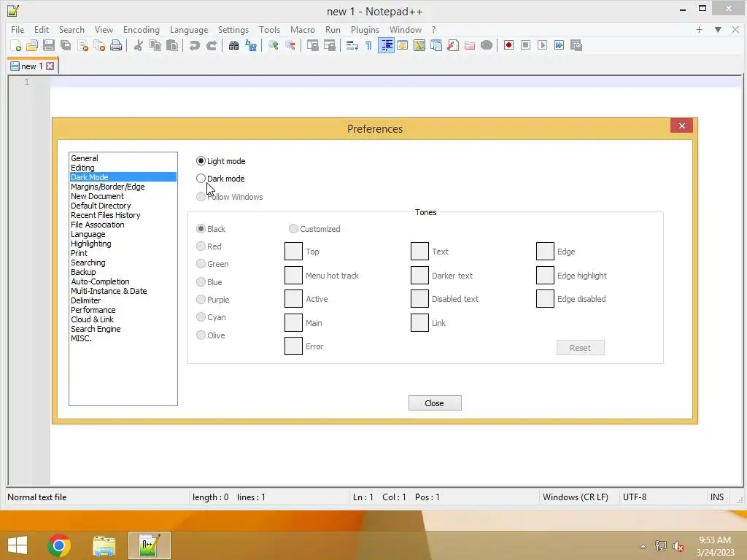Viewport: 747px width, 560px height.
Task: Click the UTF-8 encoding status bar entry
Action: pyautogui.click(x=635, y=497)
